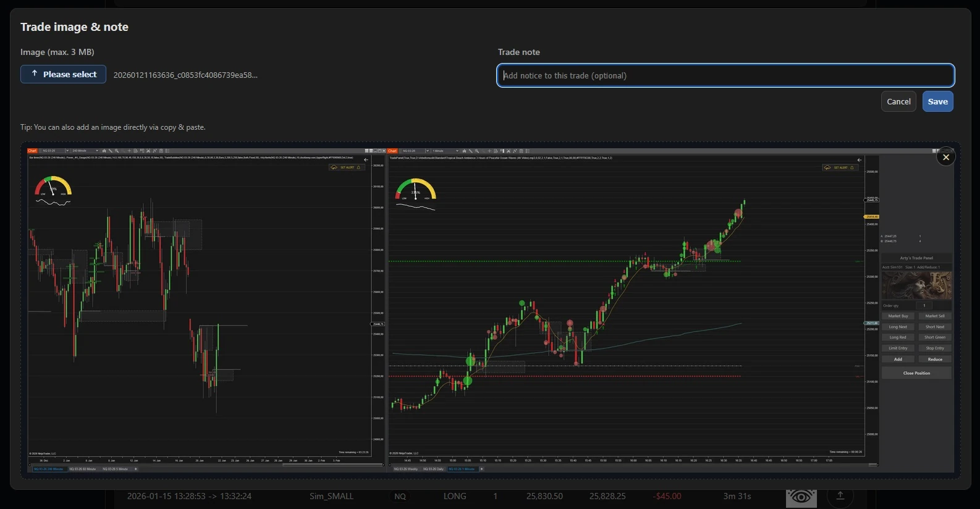Click the 3m 31s duration cell
This screenshot has height=509, width=980.
point(737,496)
